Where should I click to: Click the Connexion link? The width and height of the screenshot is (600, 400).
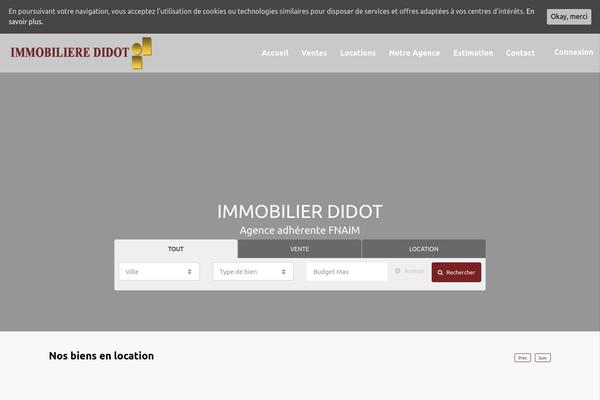(574, 52)
